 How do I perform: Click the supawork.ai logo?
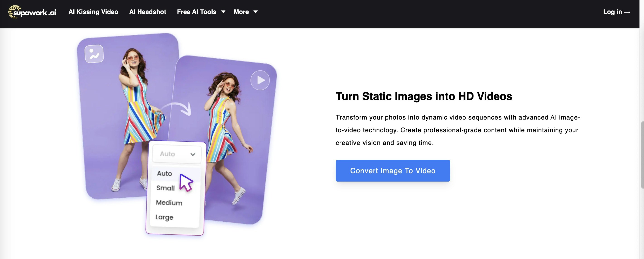click(x=32, y=12)
